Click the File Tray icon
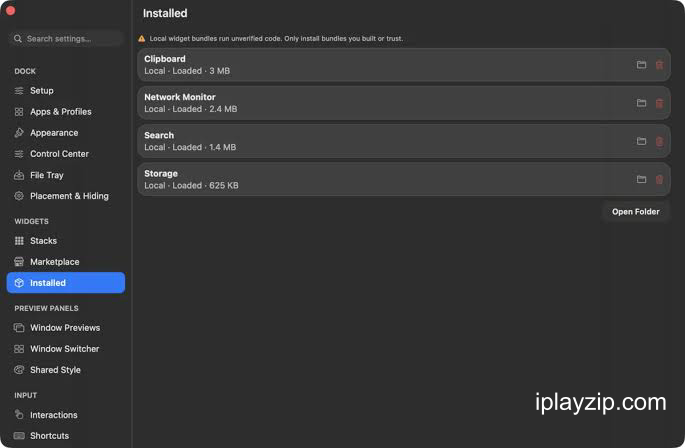 19,175
